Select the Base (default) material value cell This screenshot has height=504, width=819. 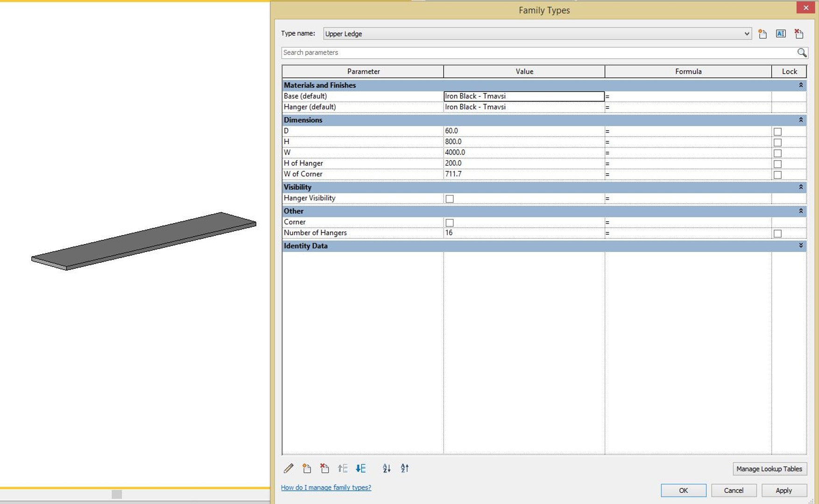point(524,96)
